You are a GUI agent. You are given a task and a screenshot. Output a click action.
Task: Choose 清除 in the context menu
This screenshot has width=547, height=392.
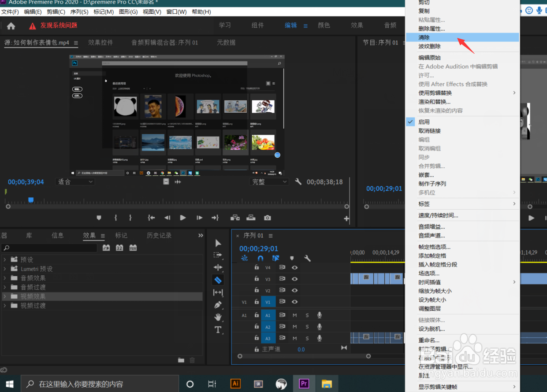click(462, 37)
